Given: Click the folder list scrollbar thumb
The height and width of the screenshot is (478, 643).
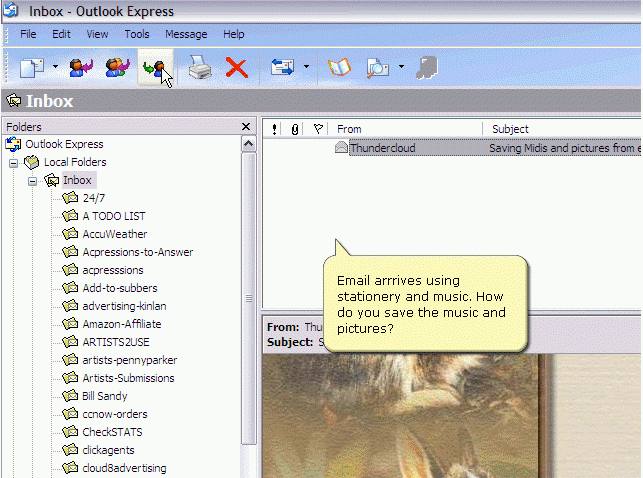Looking at the screenshot, I should tap(249, 299).
